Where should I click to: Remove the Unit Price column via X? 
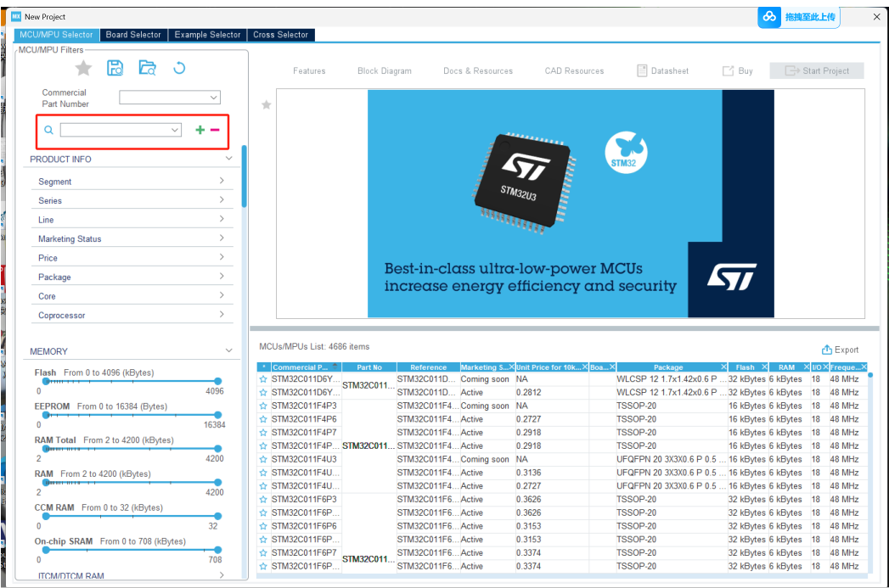click(585, 367)
